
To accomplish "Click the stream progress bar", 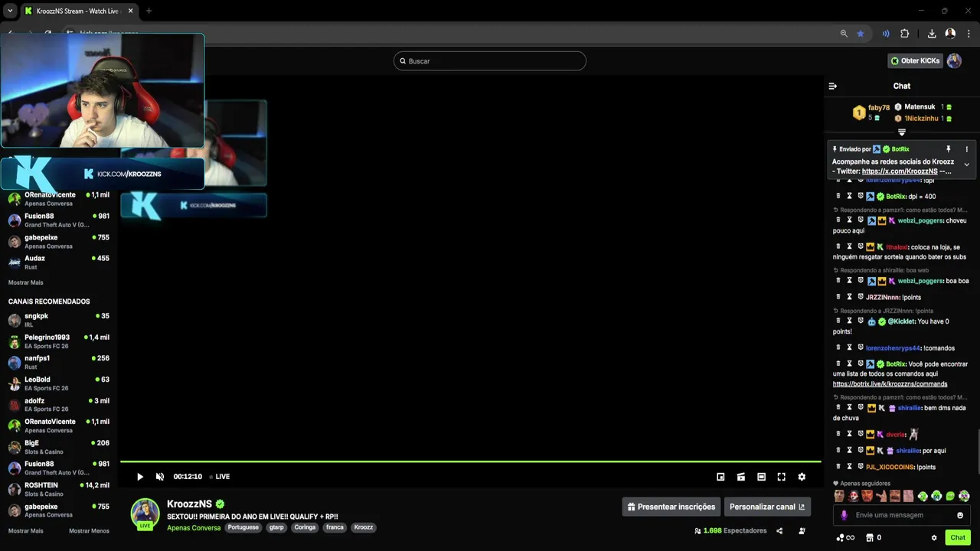I will [x=470, y=461].
